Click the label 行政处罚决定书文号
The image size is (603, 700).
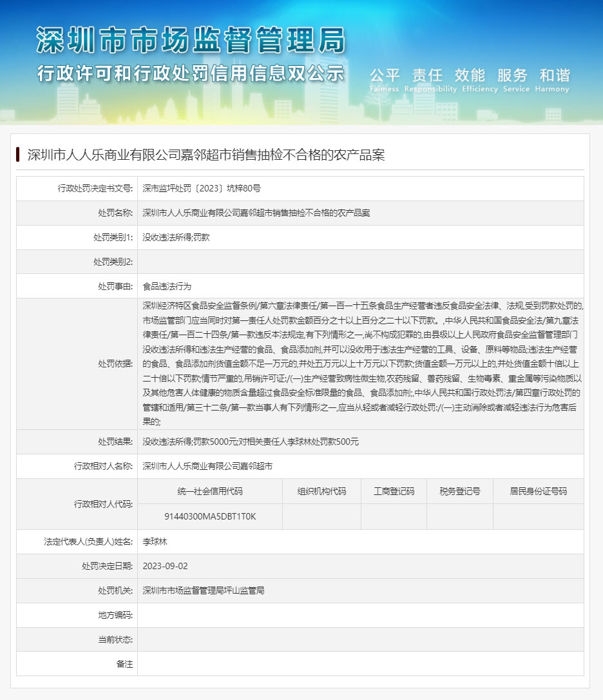pos(95,188)
